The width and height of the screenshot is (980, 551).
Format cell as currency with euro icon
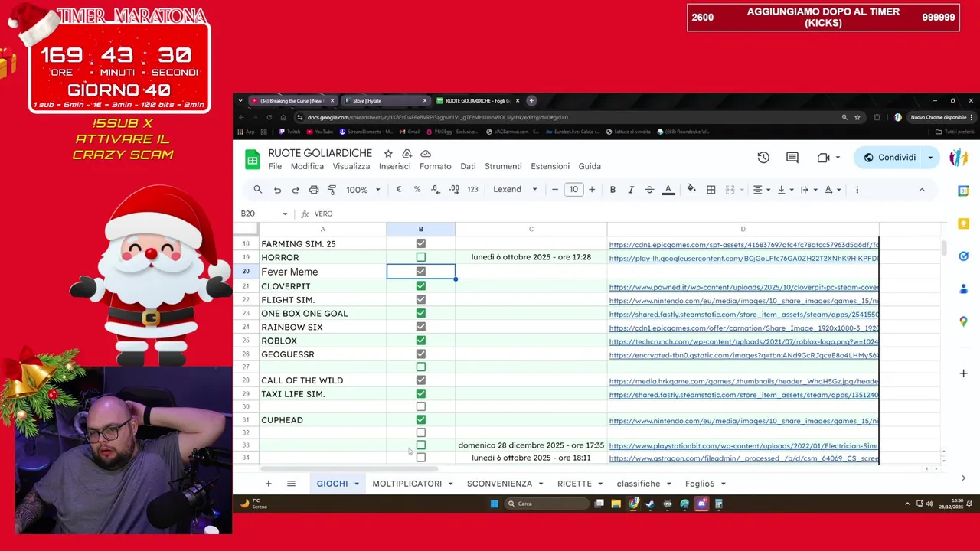tap(399, 190)
